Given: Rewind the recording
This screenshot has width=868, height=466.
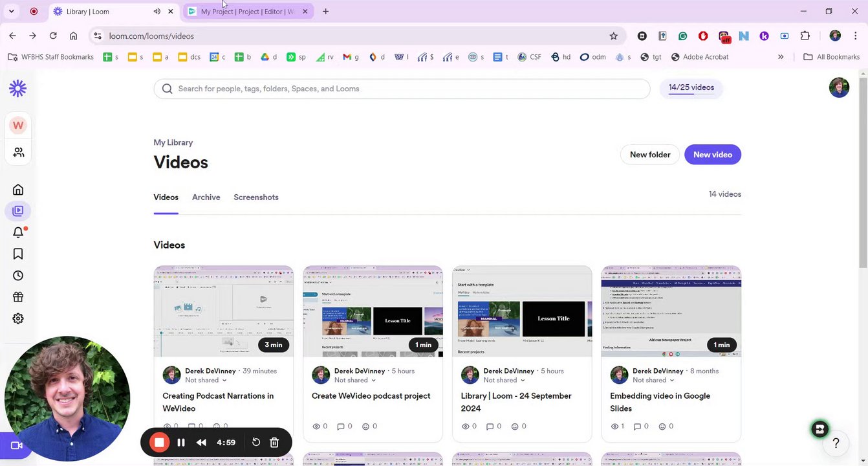Looking at the screenshot, I should (201, 443).
